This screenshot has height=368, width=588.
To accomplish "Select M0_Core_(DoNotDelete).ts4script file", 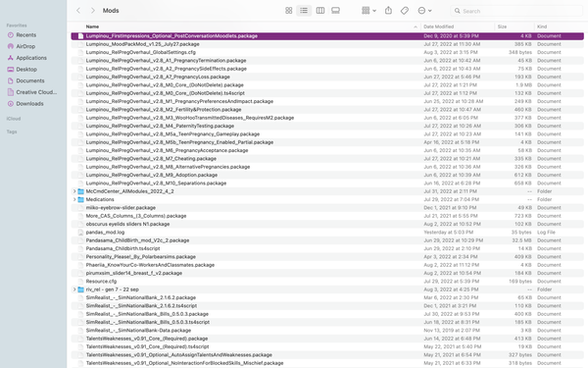I will click(327, 93).
